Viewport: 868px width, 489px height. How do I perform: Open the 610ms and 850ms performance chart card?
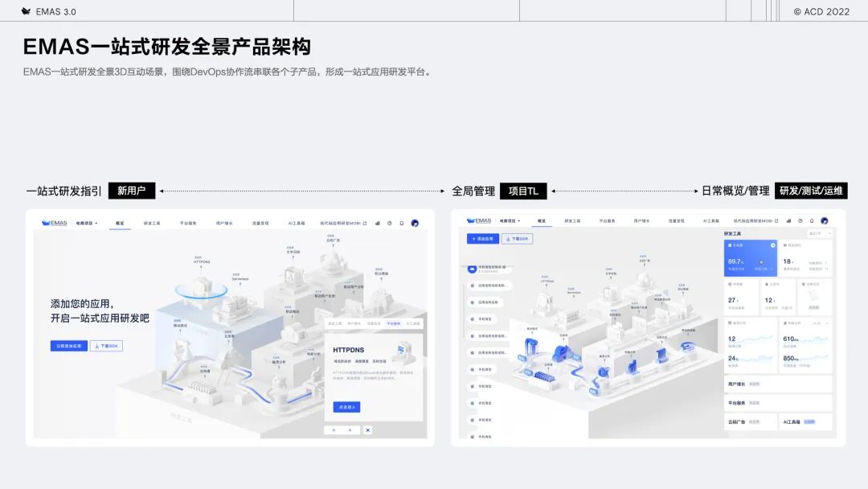pyautogui.click(x=805, y=345)
